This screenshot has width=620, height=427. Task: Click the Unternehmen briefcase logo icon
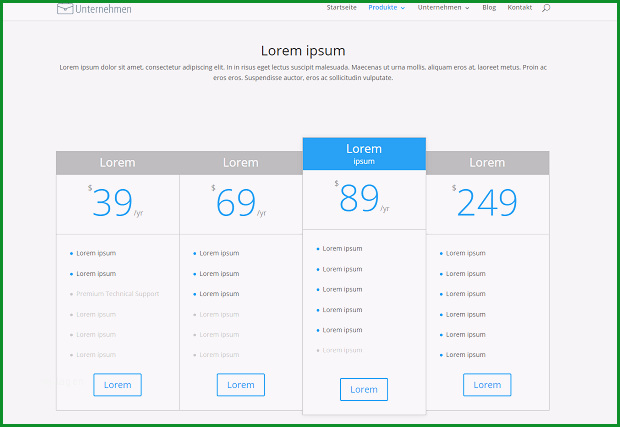click(x=65, y=8)
